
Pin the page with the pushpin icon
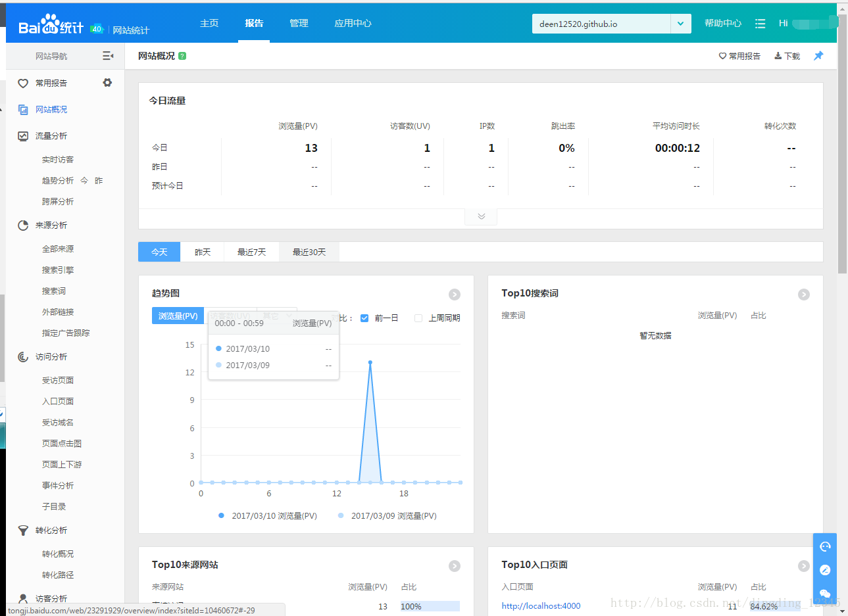click(818, 56)
